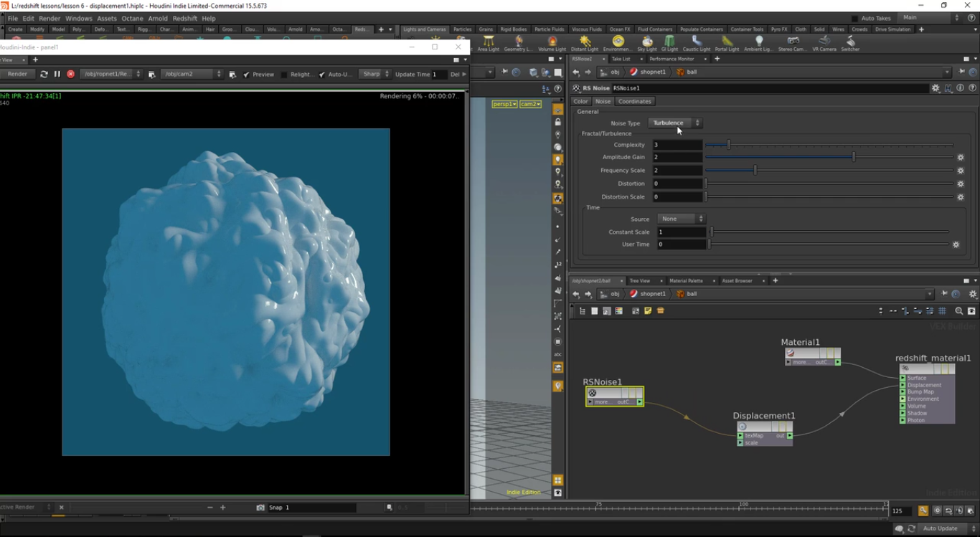
Task: Add the Caustic Light shelf tool
Action: click(696, 43)
